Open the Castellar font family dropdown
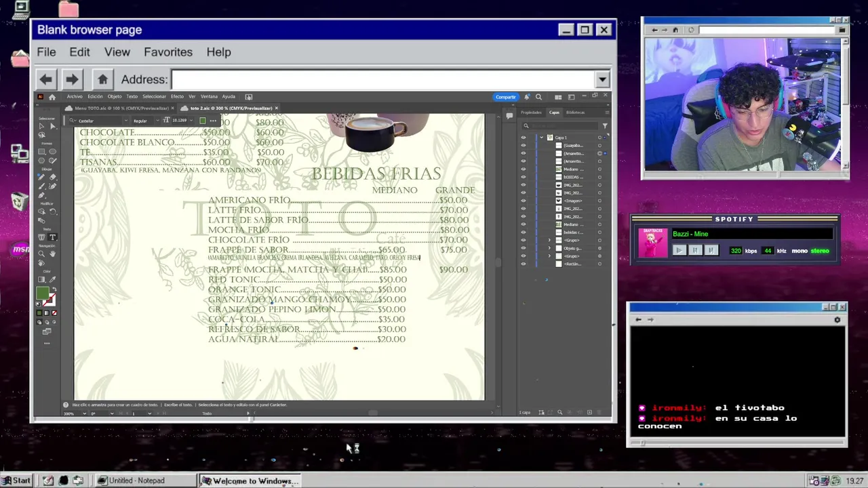This screenshot has height=488, width=868. (x=126, y=121)
